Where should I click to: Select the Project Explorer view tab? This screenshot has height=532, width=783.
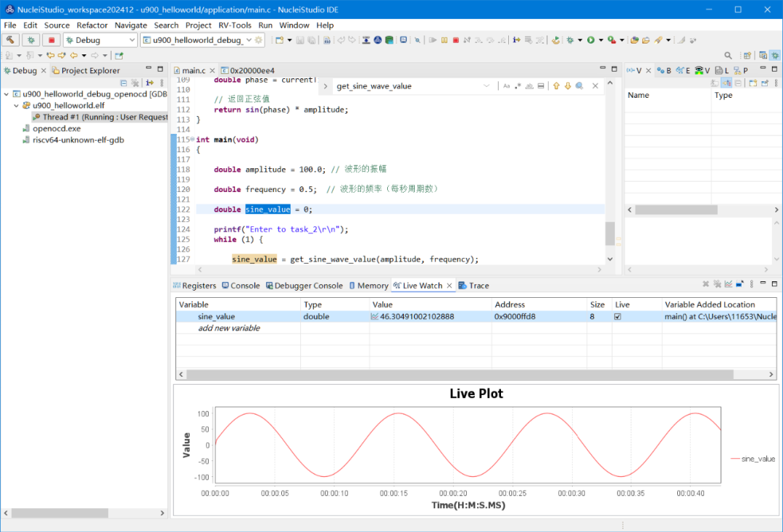click(86, 70)
